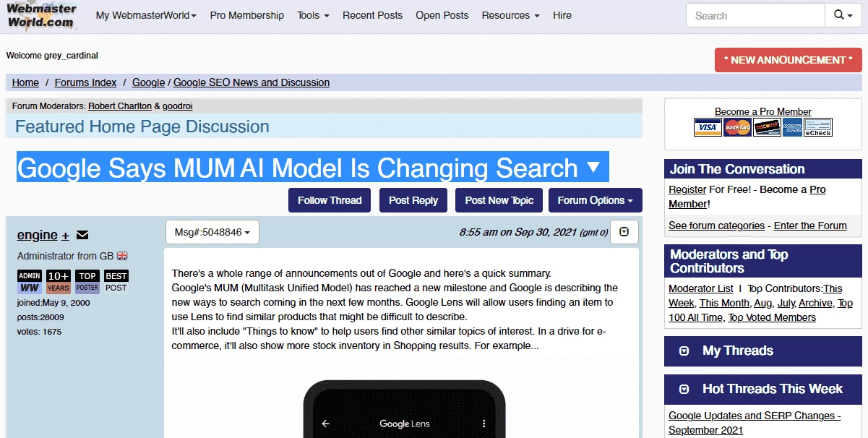Image resolution: width=868 pixels, height=438 pixels.
Task: Click the plus sign next to engine
Action: [x=65, y=236]
